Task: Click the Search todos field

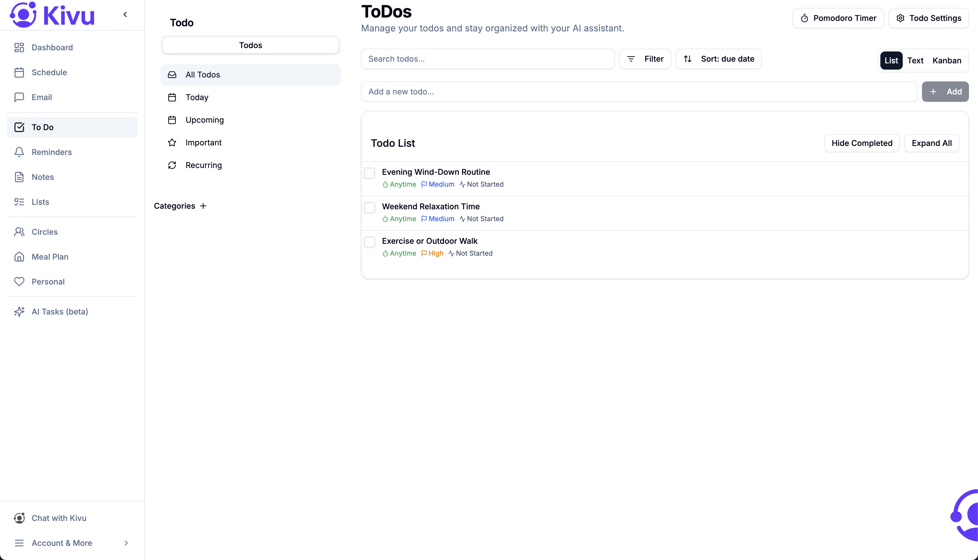Action: (487, 59)
